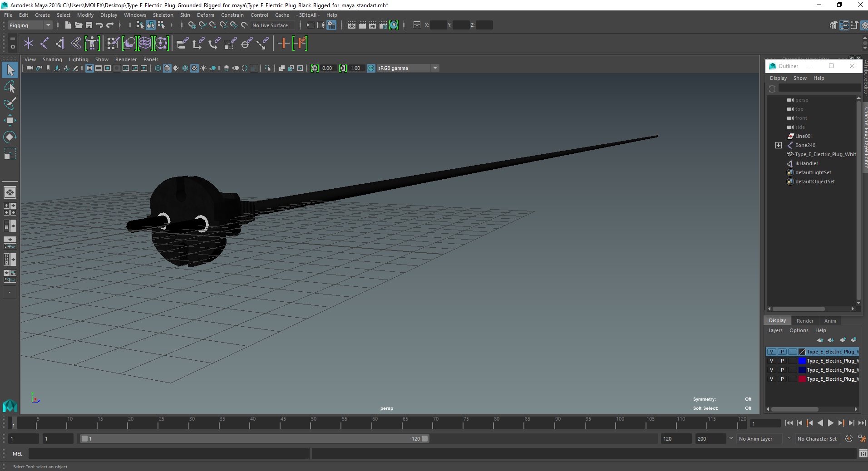Select ikHandle1 in the Outliner
This screenshot has height=471, width=868.
[807, 163]
